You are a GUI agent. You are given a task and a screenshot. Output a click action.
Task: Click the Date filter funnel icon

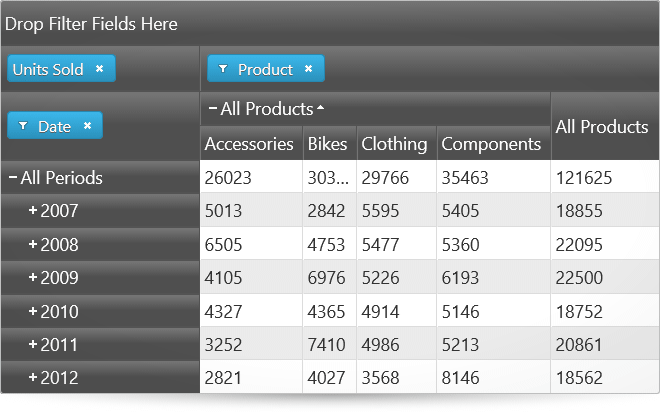point(23,127)
